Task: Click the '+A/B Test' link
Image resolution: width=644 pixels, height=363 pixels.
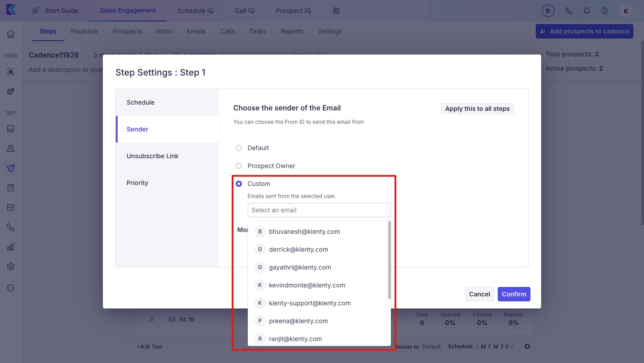Action: pos(150,346)
